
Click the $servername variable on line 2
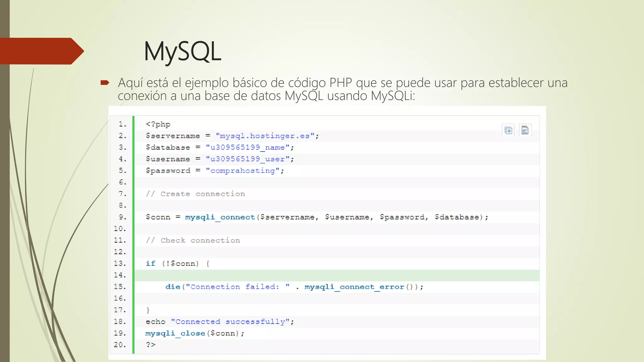tap(173, 136)
